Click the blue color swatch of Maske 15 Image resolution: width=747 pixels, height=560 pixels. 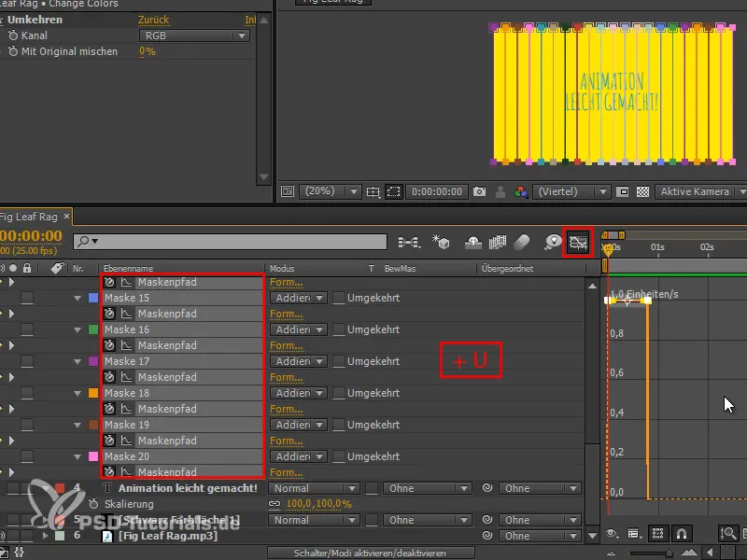point(93,298)
